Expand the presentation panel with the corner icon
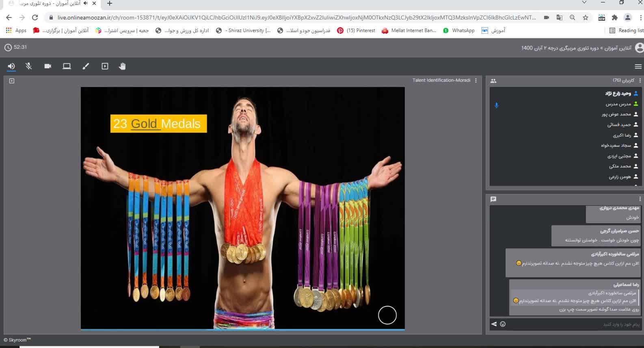644x348 pixels. pos(12,81)
